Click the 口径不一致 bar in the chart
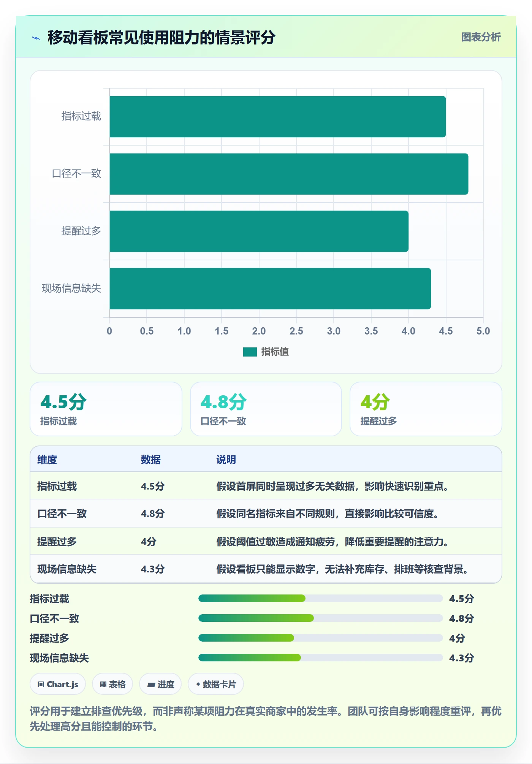The image size is (532, 764). [289, 174]
